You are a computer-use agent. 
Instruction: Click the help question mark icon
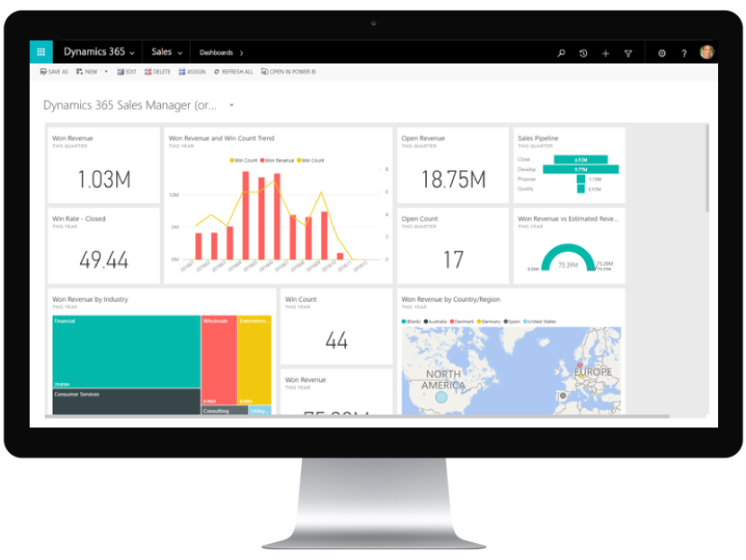[x=684, y=53]
